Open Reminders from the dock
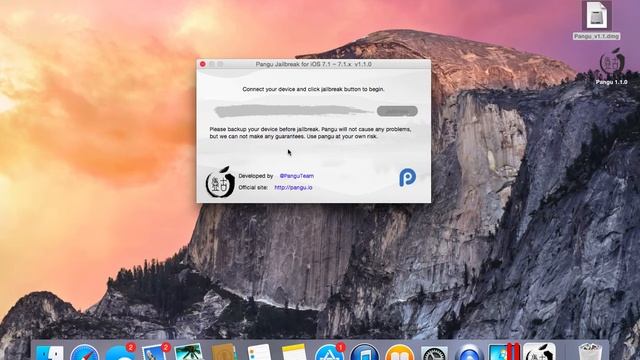This screenshot has height=360, width=640. click(259, 353)
